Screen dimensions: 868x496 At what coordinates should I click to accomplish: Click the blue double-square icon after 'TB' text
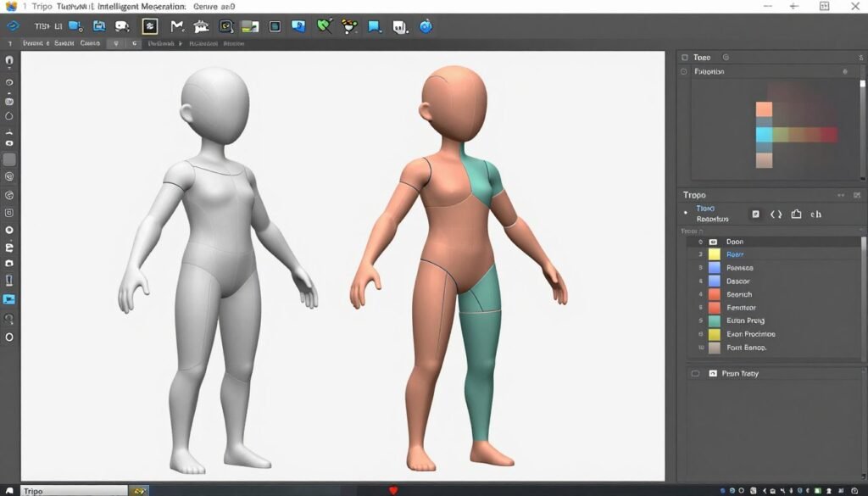pyautogui.click(x=75, y=26)
